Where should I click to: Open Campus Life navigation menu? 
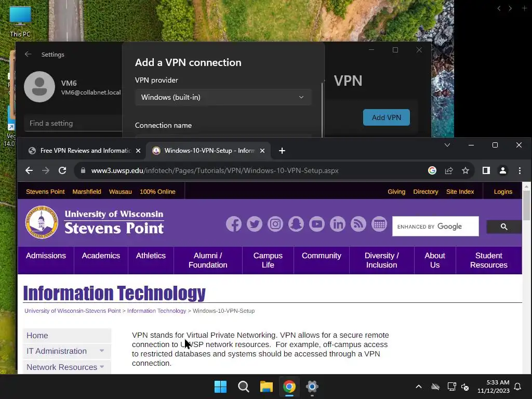click(268, 260)
